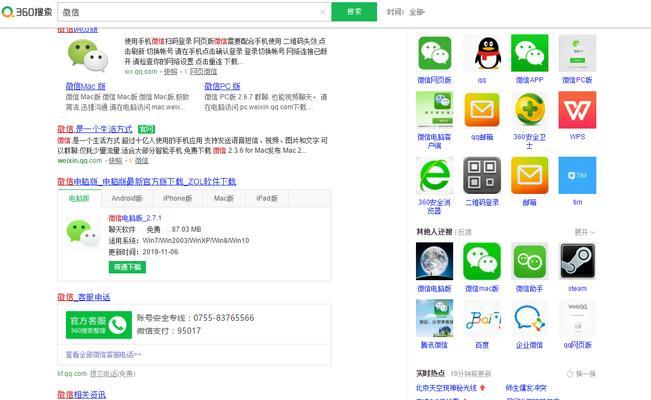This screenshot has height=400, width=651.
Task: Select the Mac版 tab
Action: (x=224, y=199)
